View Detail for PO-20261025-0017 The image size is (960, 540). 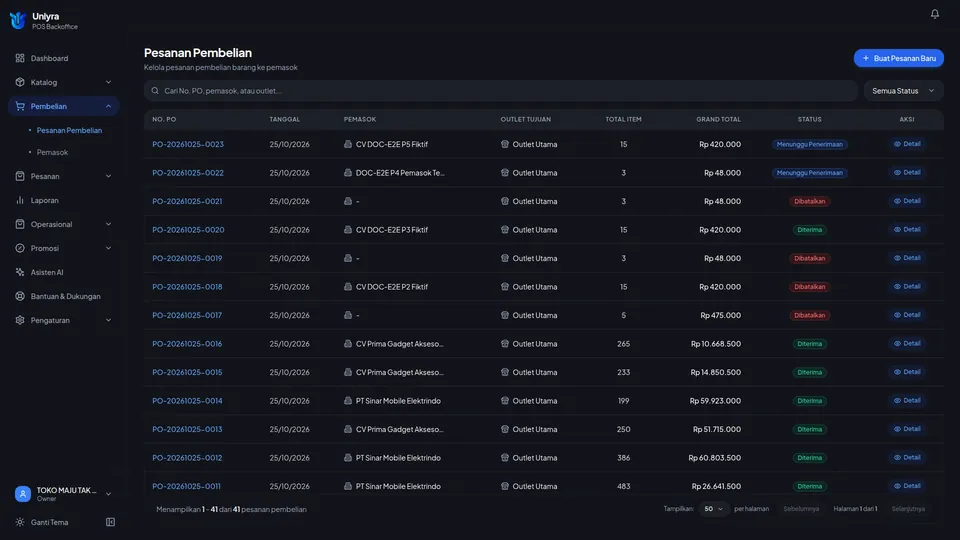(907, 315)
